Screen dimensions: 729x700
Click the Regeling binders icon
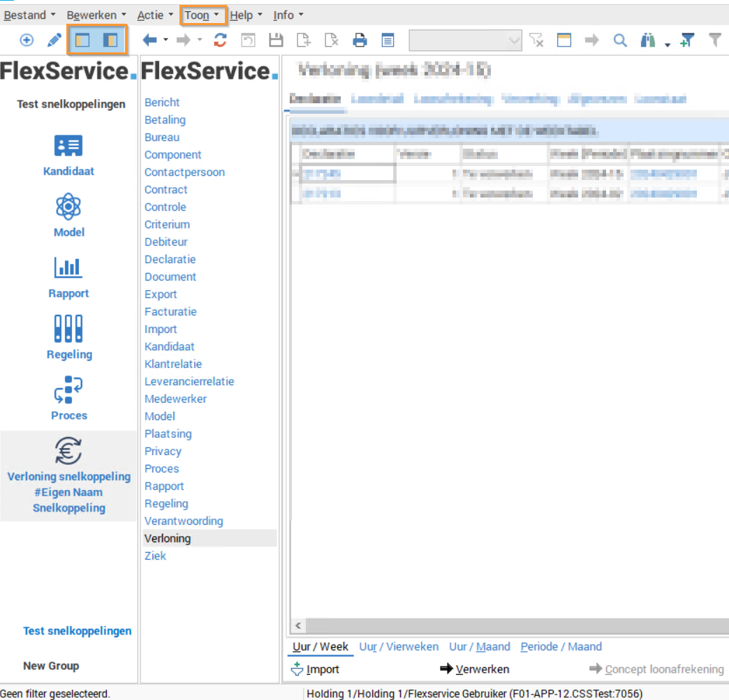click(68, 328)
